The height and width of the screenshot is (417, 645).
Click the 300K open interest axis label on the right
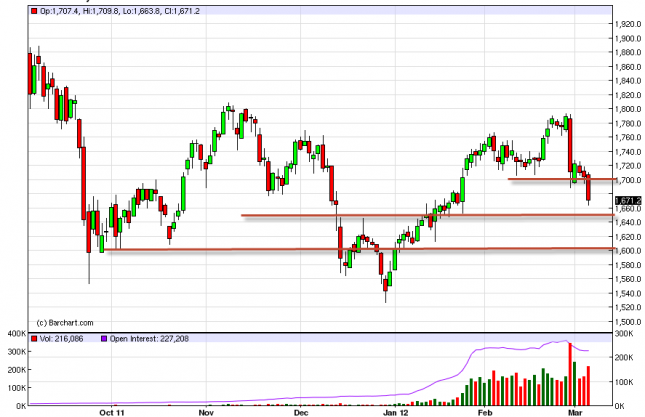624,334
